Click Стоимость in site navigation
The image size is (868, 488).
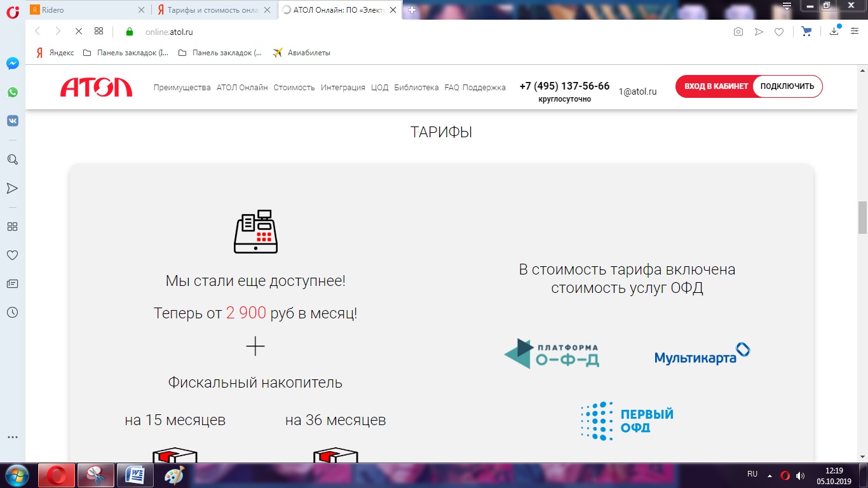click(294, 88)
